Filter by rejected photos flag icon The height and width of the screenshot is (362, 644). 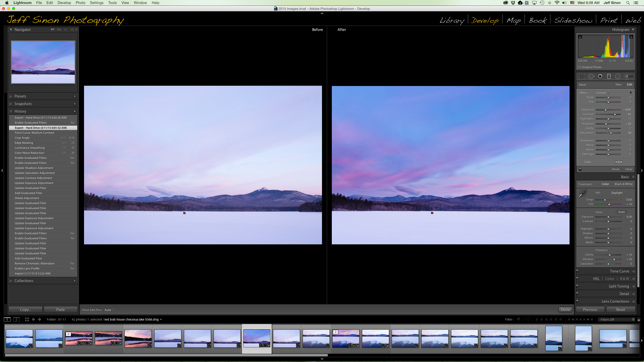point(528,320)
